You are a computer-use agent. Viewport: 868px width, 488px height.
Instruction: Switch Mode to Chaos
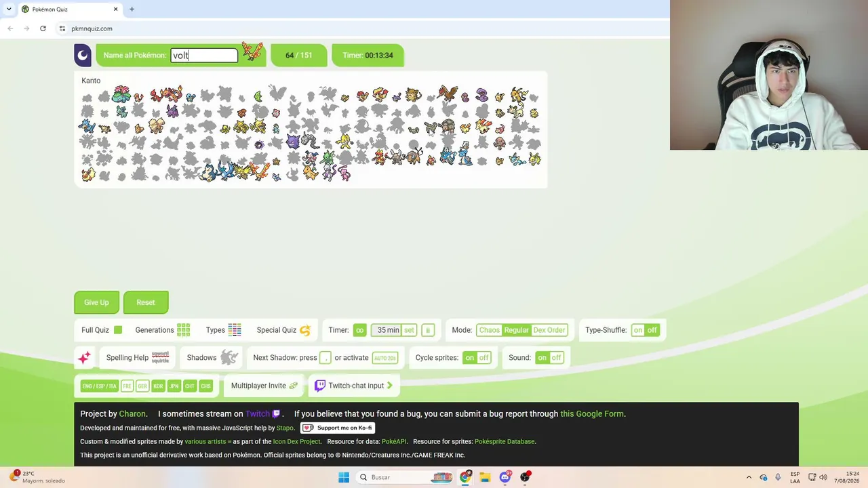(x=489, y=330)
